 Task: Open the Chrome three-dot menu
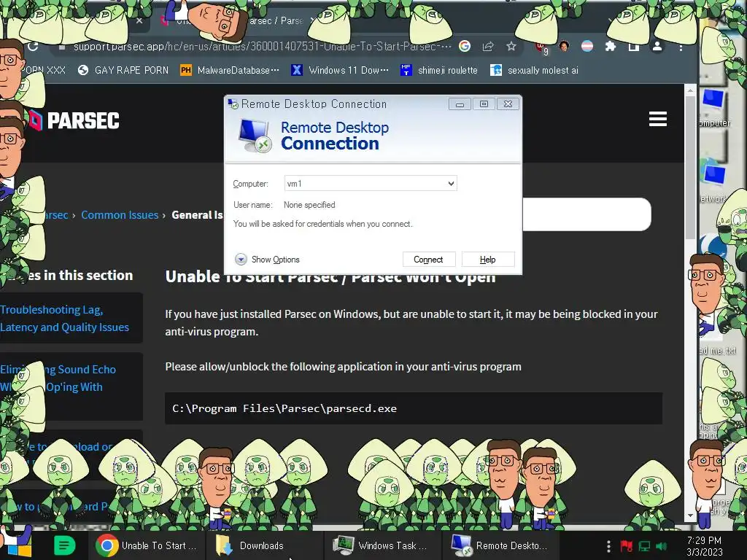pyautogui.click(x=681, y=47)
